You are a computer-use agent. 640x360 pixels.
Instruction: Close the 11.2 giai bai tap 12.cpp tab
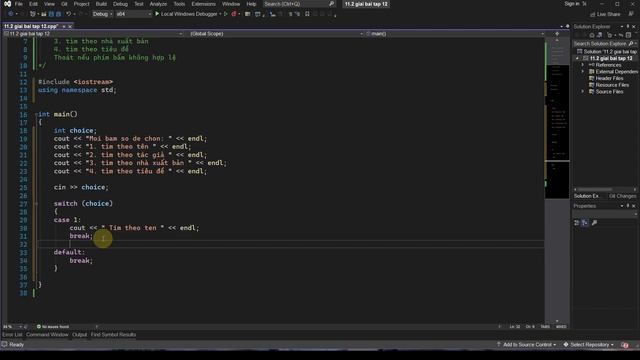point(70,26)
